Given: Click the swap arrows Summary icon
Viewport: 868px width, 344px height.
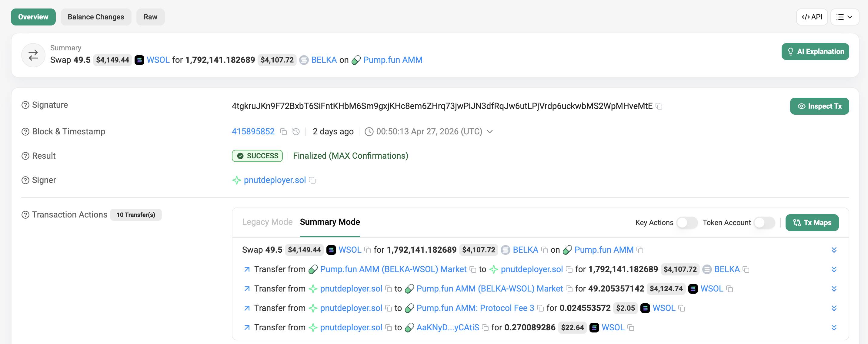Looking at the screenshot, I should 33,55.
